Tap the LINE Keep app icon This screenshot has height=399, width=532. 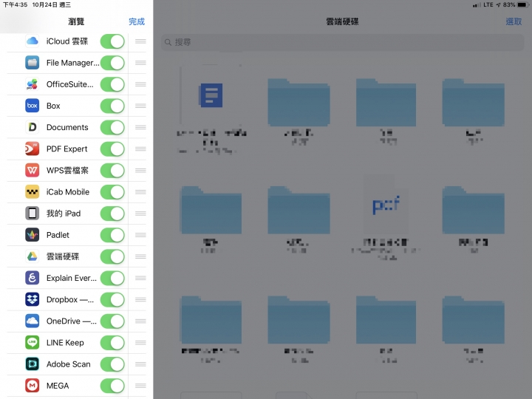[33, 342]
